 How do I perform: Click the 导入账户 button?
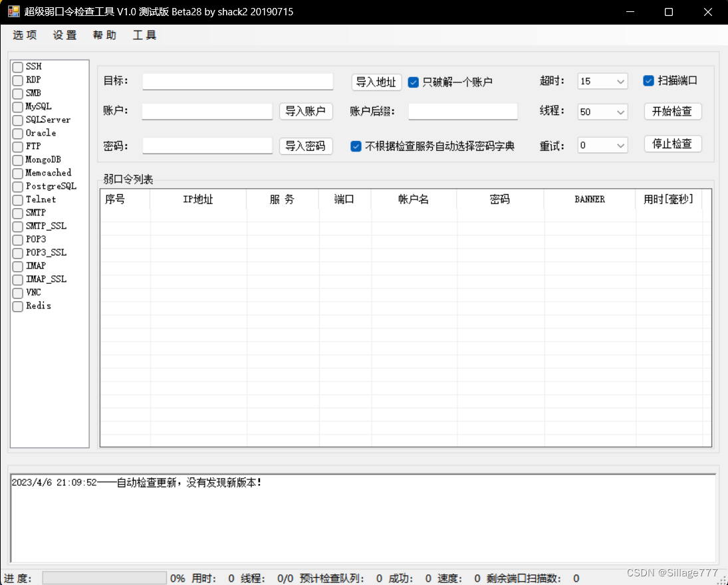pos(306,111)
